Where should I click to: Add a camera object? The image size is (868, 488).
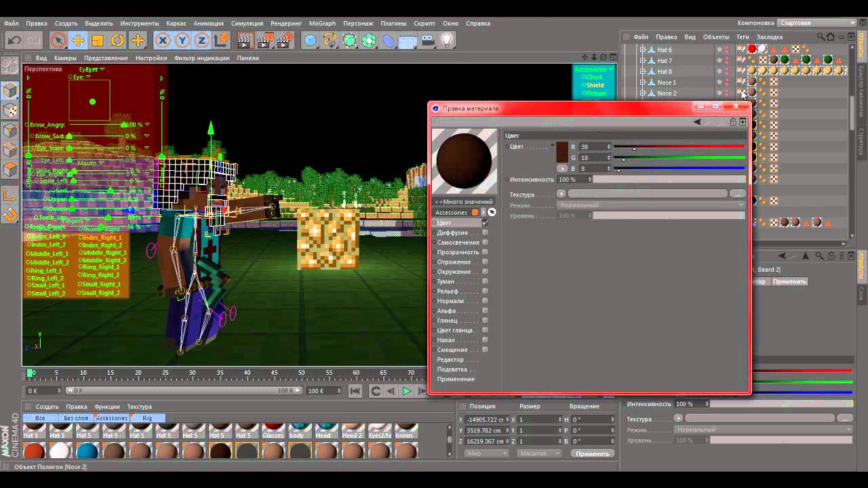pyautogui.click(x=428, y=40)
